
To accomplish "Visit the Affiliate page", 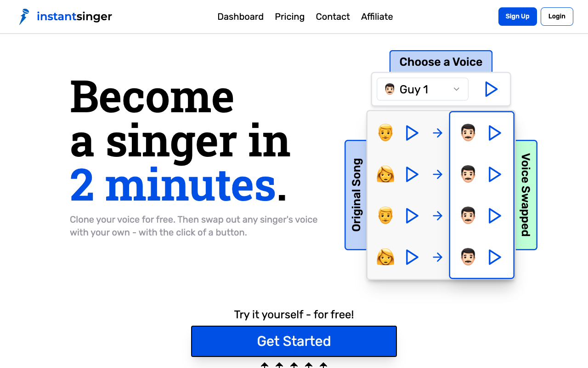I will [377, 17].
